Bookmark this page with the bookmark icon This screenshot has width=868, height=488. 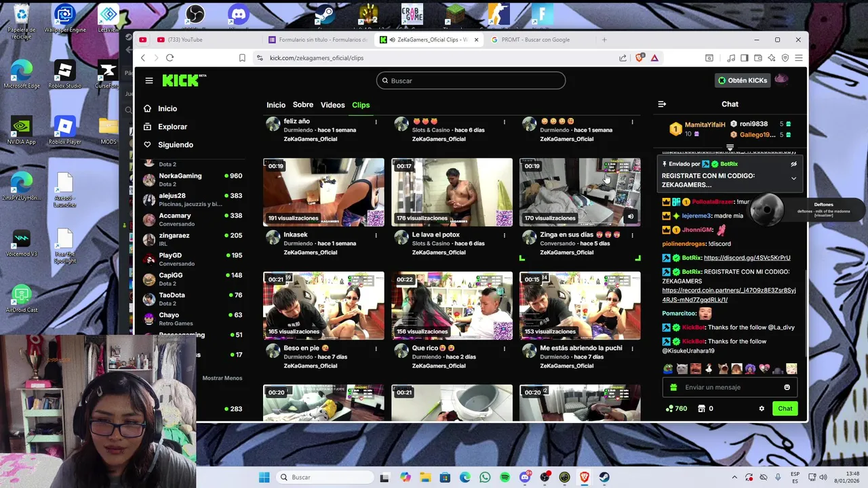point(242,58)
